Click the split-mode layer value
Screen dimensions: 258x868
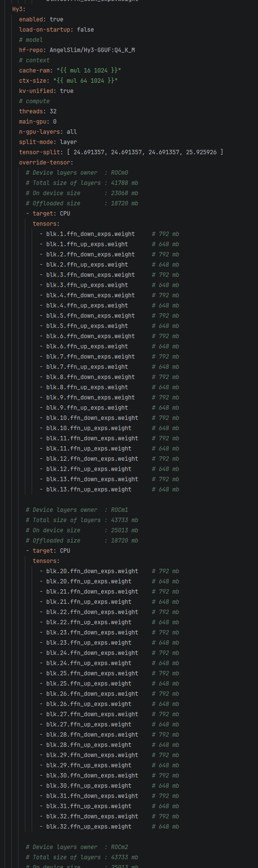(x=68, y=142)
